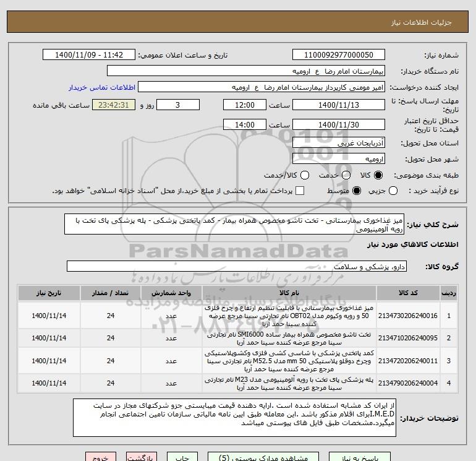The width and height of the screenshot is (476, 461).
Task: Click the واحد شمارش column header
Action: [171, 293]
